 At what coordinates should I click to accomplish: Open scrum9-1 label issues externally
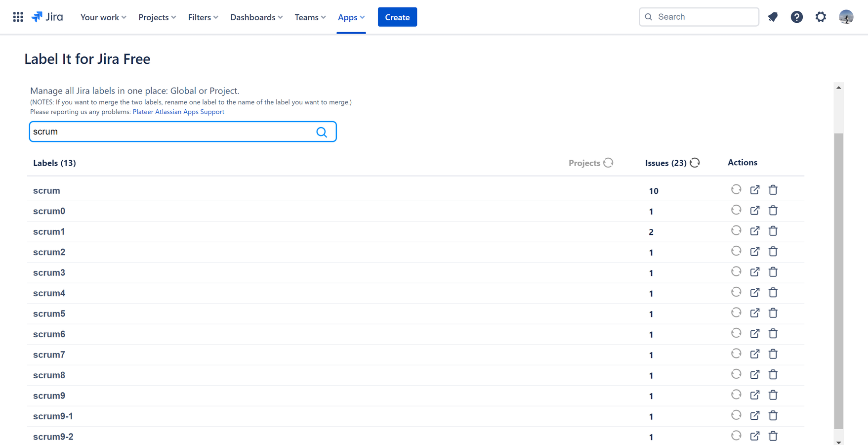[755, 416]
